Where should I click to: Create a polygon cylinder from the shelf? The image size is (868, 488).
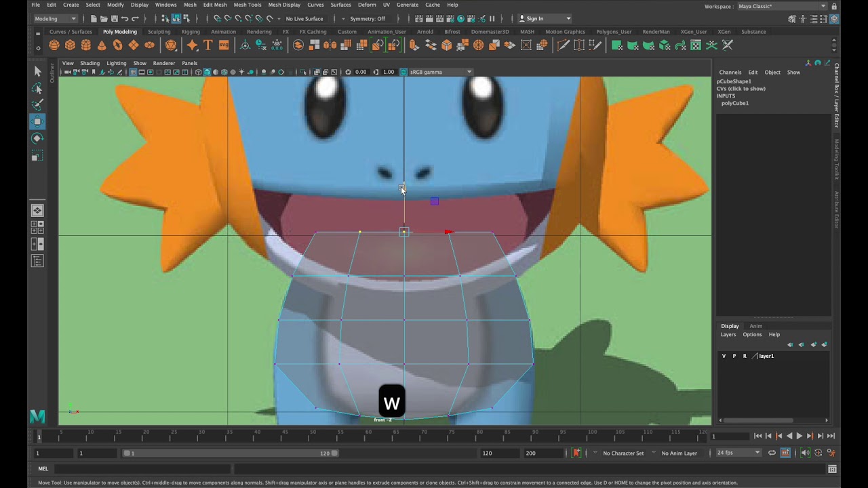pyautogui.click(x=86, y=45)
